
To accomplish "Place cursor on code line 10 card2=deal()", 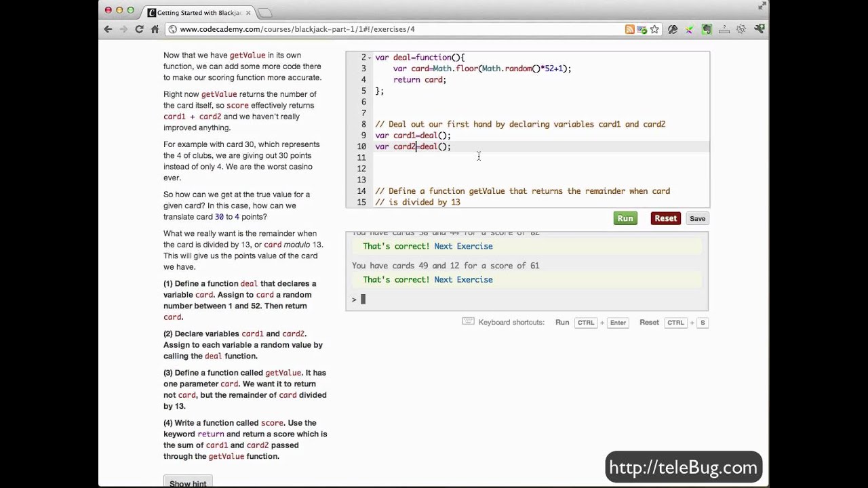I will click(413, 146).
